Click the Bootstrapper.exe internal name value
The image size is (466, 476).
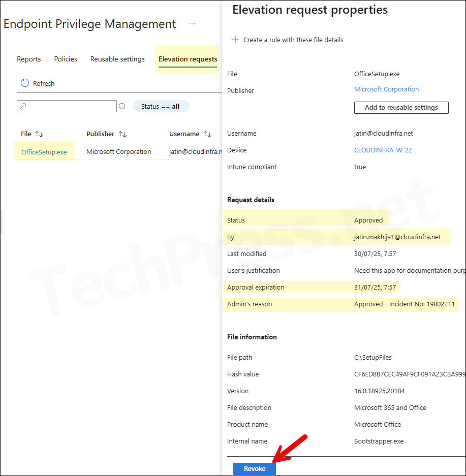[379, 441]
